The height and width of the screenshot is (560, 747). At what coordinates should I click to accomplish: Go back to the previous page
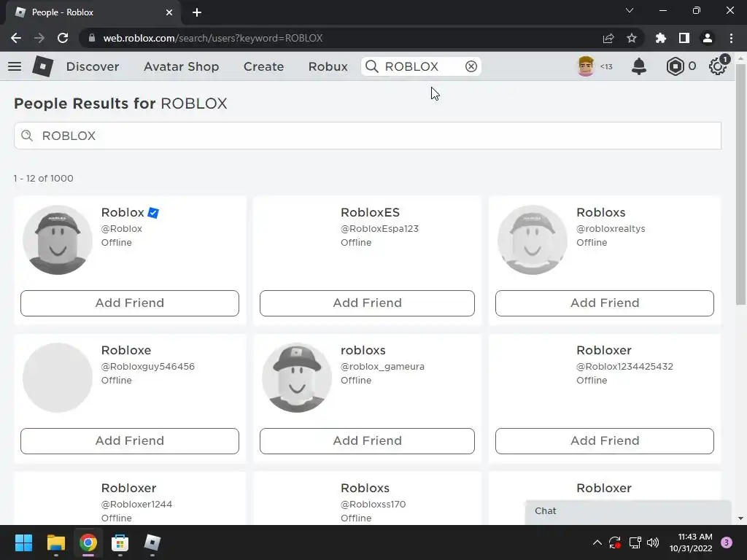click(x=16, y=38)
